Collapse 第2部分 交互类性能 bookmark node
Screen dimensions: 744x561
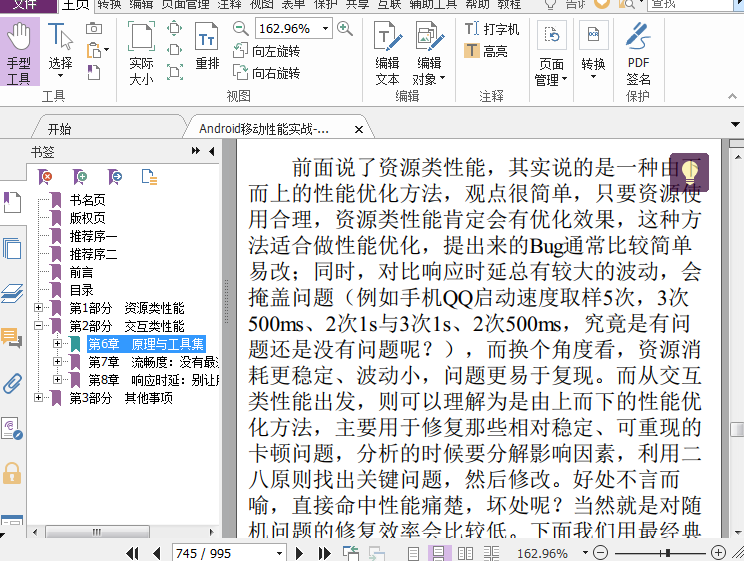(39, 326)
